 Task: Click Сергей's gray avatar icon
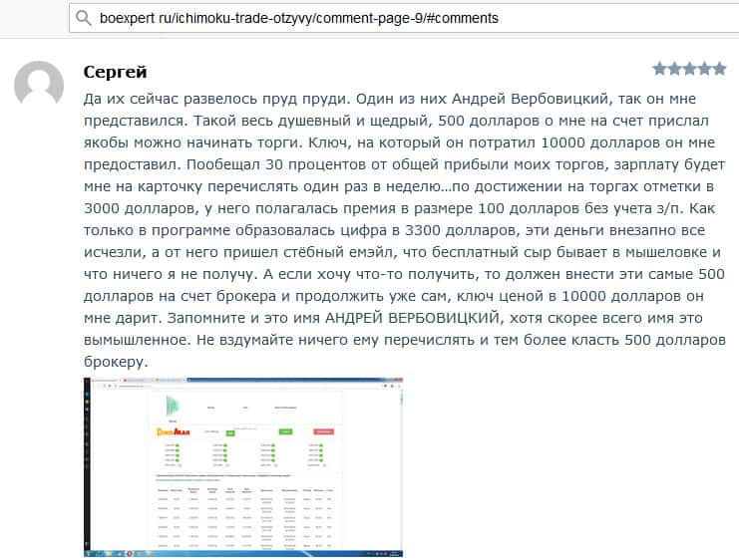pyautogui.click(x=39, y=84)
